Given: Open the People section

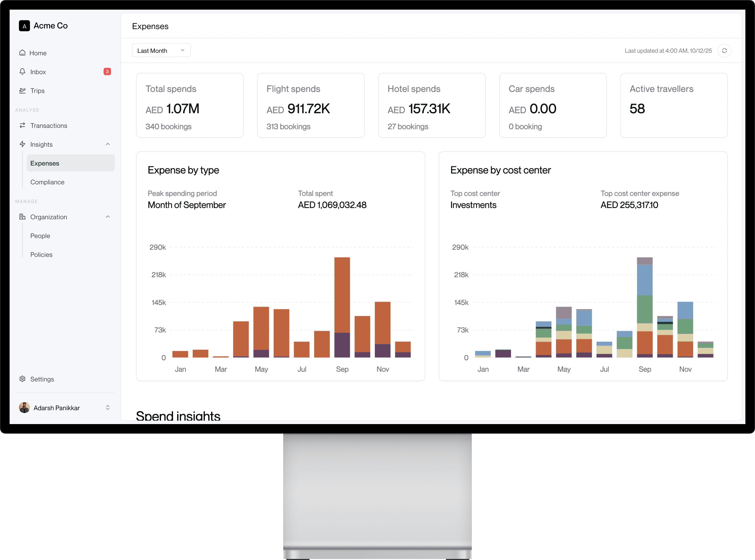Looking at the screenshot, I should click(x=40, y=236).
